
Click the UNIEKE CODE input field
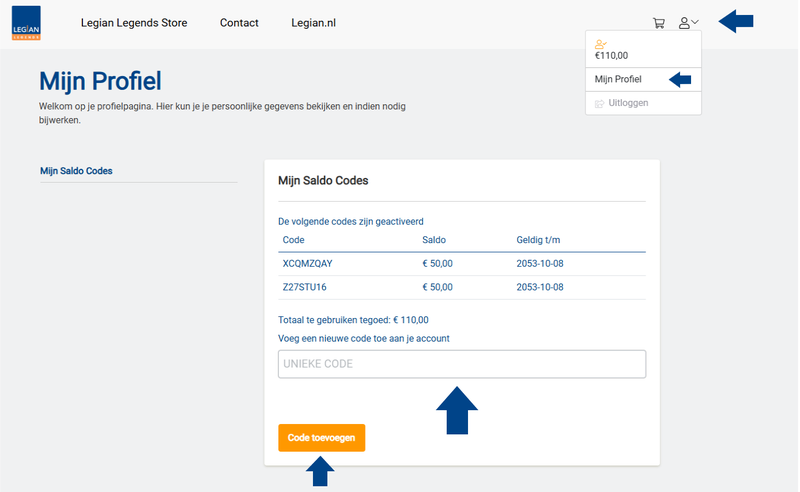tap(462, 364)
